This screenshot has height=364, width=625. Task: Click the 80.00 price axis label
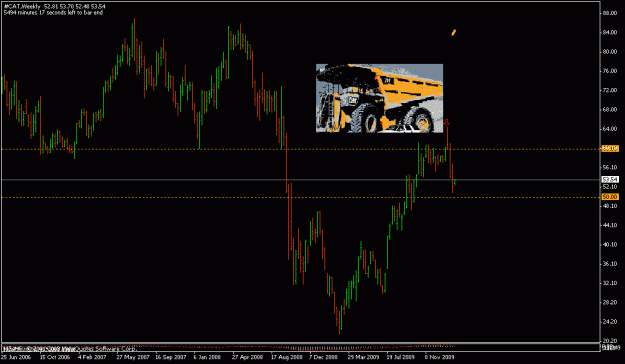tap(610, 52)
